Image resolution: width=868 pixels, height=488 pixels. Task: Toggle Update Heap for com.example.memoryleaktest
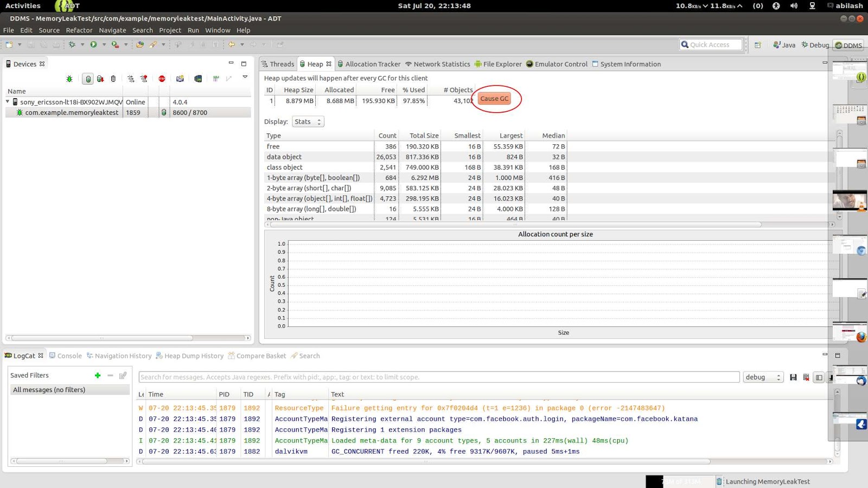click(88, 79)
